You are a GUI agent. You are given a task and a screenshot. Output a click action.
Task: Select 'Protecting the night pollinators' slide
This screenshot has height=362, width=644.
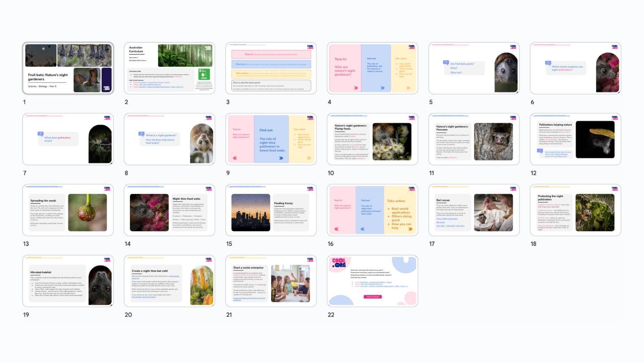click(x=575, y=210)
